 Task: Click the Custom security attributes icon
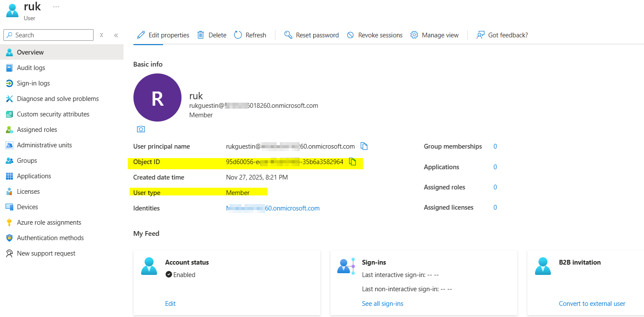[9, 114]
